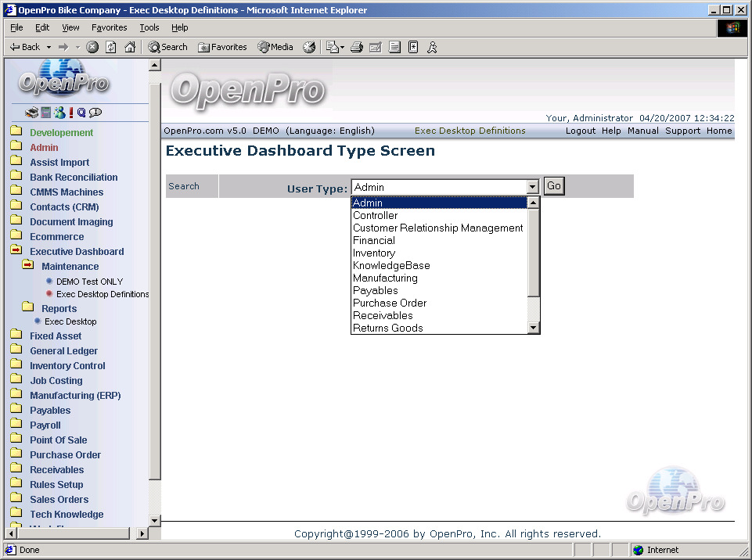Click the calculator icon in sidebar
Screen dimensions: 752x560
[x=46, y=113]
